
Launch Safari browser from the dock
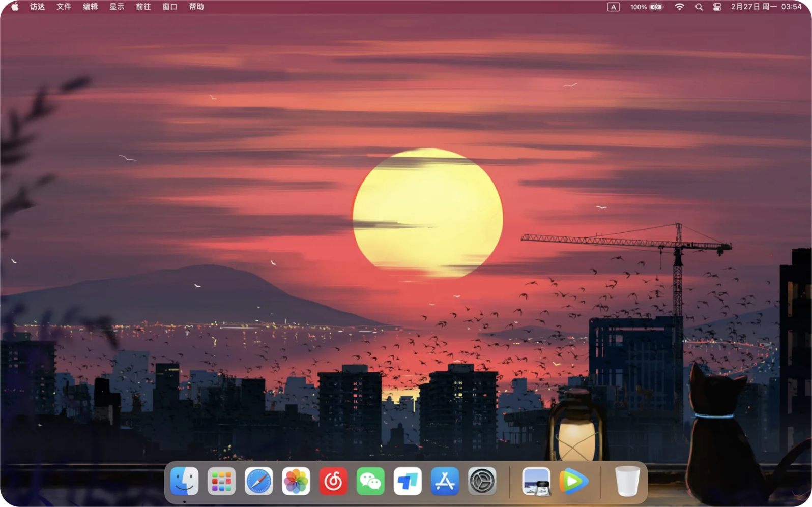tap(258, 481)
